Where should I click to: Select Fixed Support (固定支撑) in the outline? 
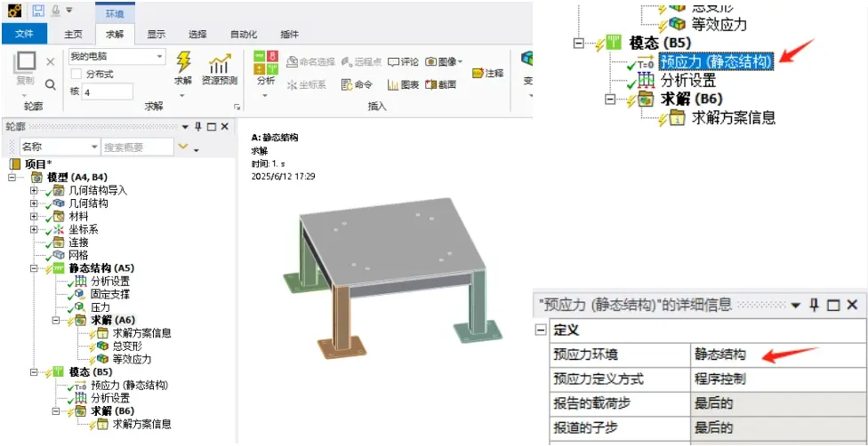coord(110,294)
